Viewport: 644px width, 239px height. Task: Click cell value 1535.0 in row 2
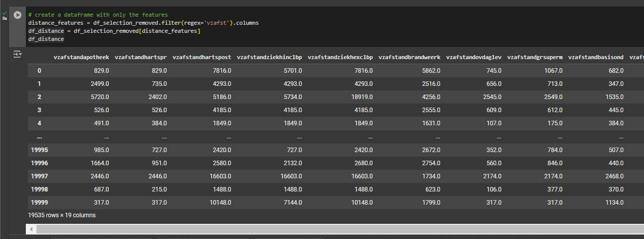pos(614,97)
